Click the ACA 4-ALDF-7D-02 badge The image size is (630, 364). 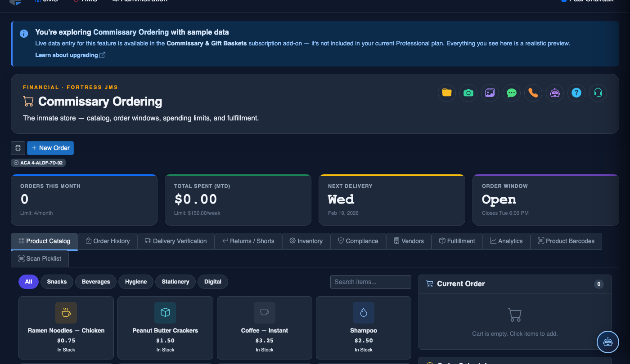pyautogui.click(x=38, y=163)
